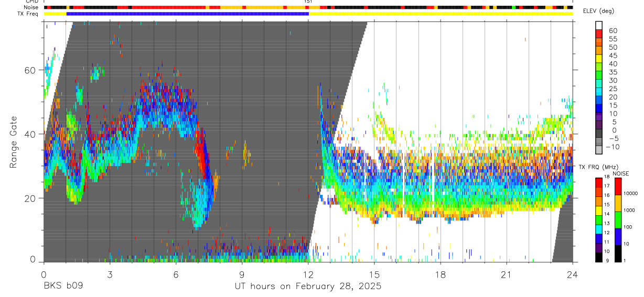Click the 10000 label on the NOISE legend
The width and height of the screenshot is (644, 297).
tap(630, 193)
